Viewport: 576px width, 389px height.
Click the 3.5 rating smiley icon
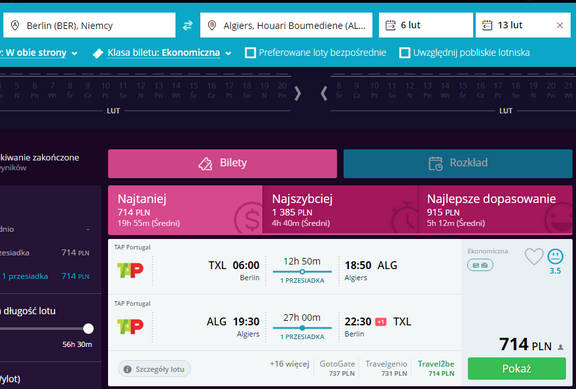coord(555,256)
